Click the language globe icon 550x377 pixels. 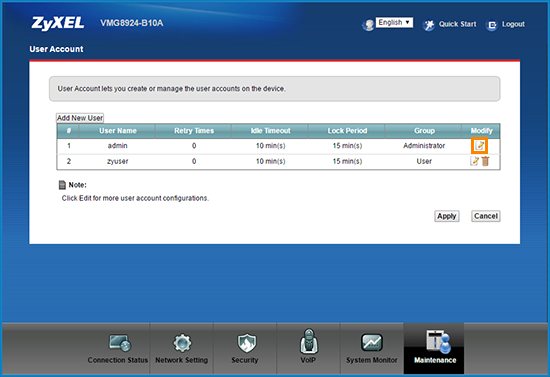pyautogui.click(x=368, y=25)
